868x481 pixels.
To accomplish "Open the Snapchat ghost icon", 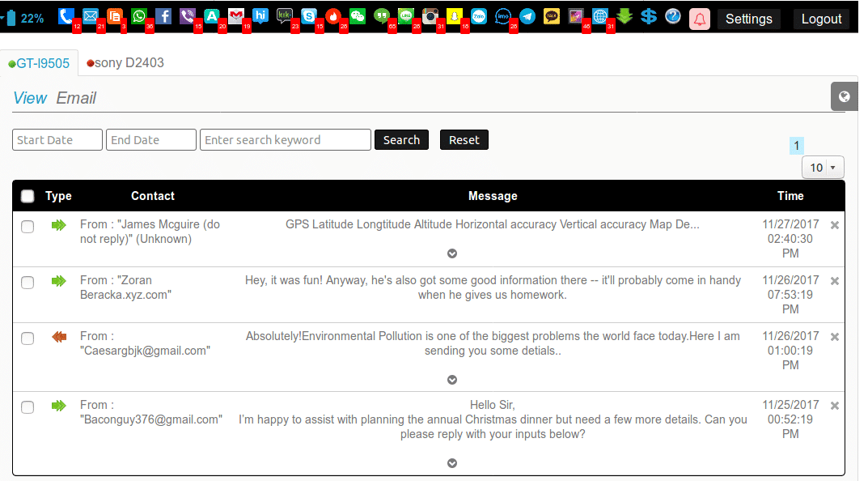I will tap(455, 16).
